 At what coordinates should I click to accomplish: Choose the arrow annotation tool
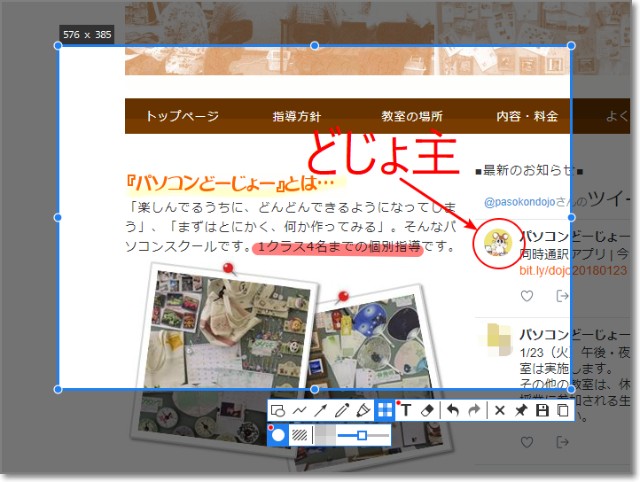pos(321,411)
